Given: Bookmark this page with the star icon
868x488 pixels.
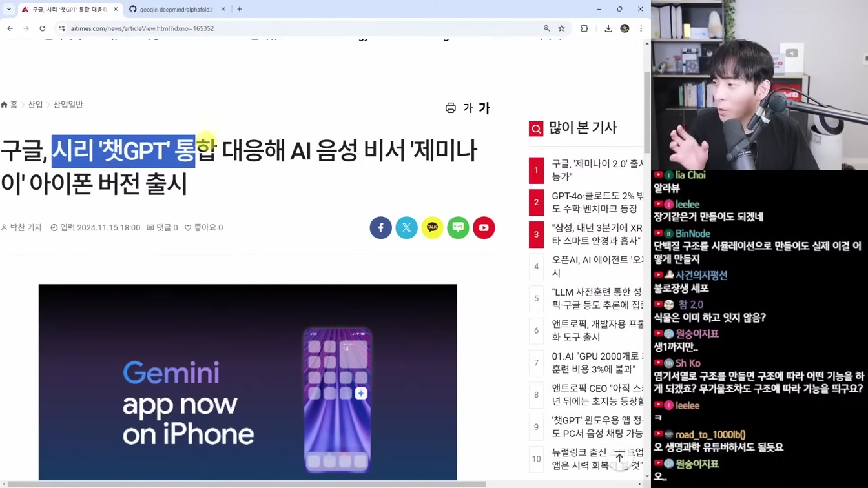Looking at the screenshot, I should coord(562,28).
